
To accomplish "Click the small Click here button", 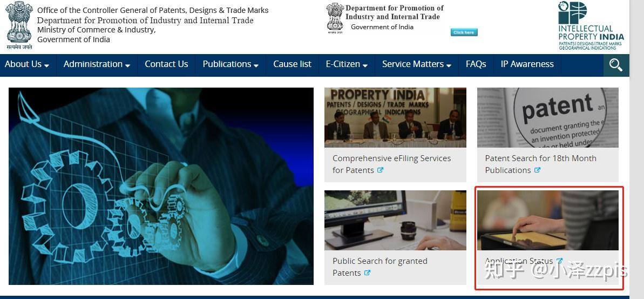I will click(x=464, y=32).
